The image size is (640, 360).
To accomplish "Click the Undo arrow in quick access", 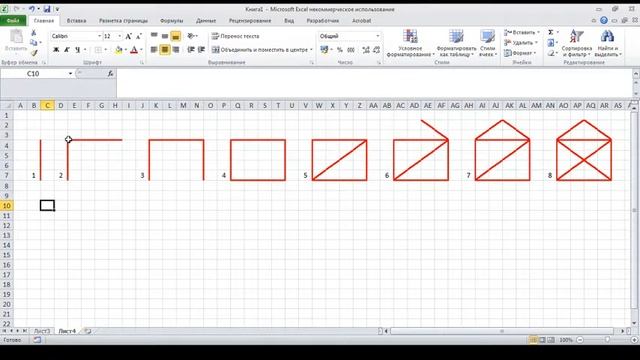I will click(x=31, y=9).
